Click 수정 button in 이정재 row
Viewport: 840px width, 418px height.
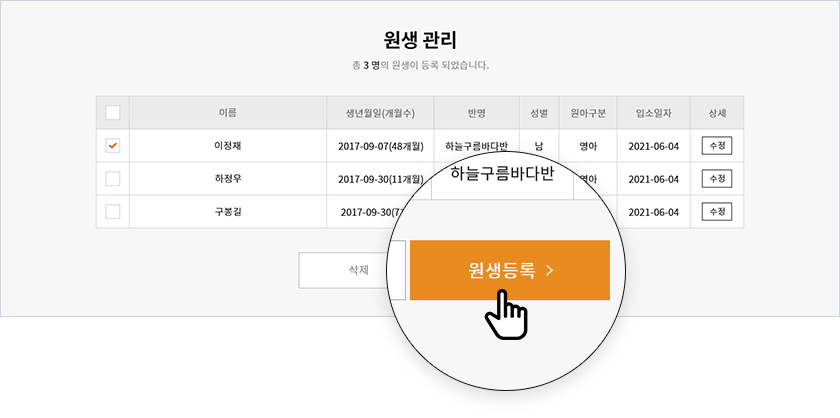[x=717, y=146]
